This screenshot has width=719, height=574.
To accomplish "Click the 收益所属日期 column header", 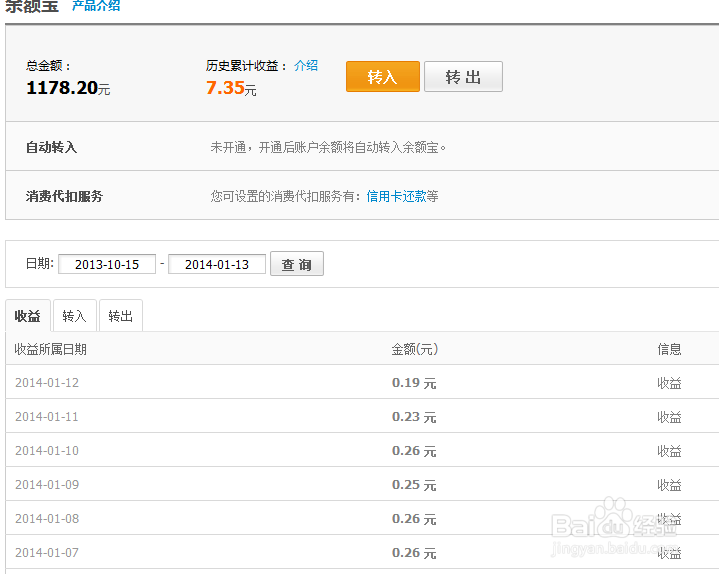I will pyautogui.click(x=50, y=349).
